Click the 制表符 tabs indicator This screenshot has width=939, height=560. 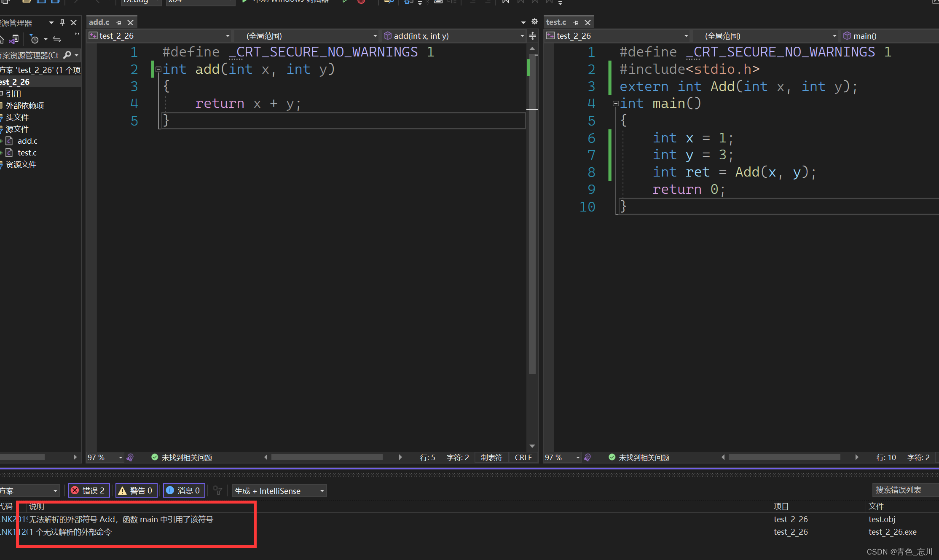point(491,458)
